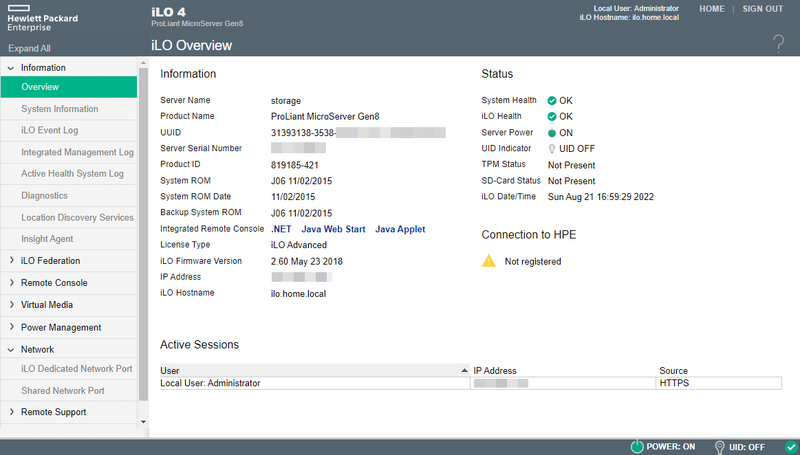Open the help question mark icon
This screenshot has width=800, height=455.
click(x=779, y=43)
